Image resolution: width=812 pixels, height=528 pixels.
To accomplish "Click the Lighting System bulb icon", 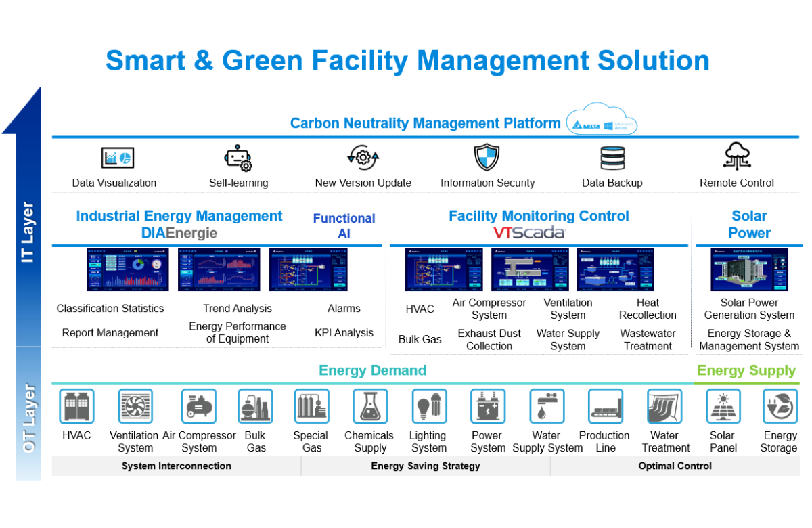I will pos(428,407).
